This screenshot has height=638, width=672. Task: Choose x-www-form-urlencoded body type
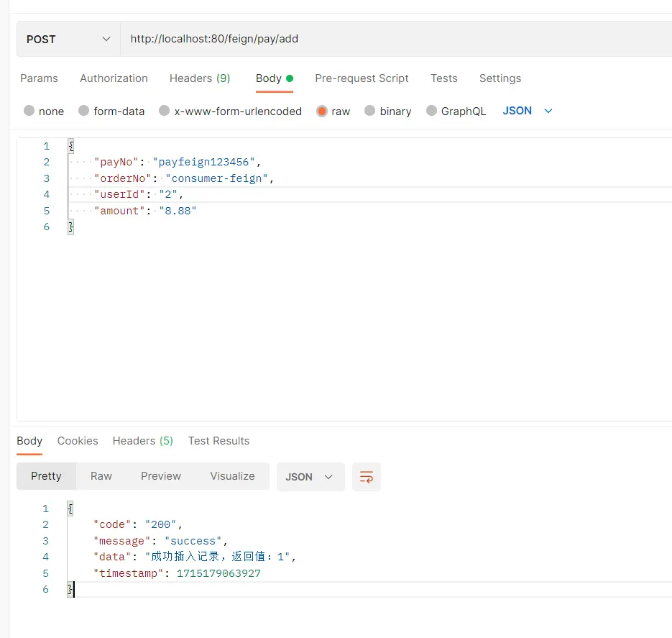[165, 111]
